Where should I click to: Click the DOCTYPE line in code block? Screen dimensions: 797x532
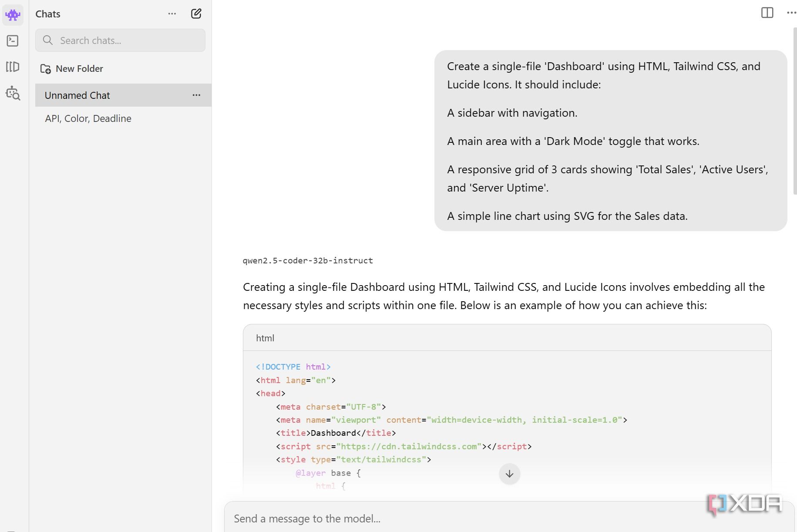[x=293, y=367]
